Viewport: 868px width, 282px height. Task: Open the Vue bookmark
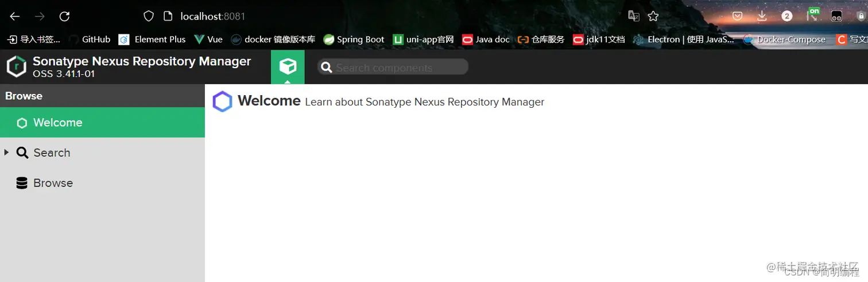(x=208, y=40)
